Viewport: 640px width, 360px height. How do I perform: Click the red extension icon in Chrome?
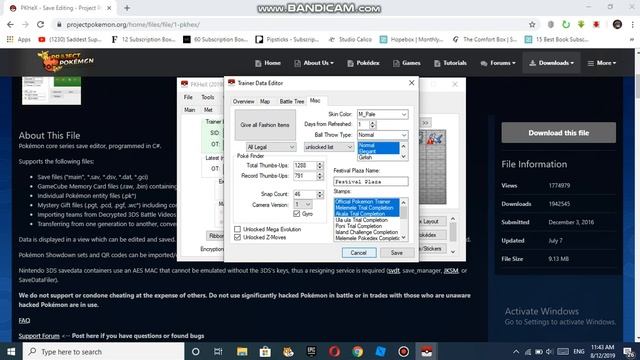coord(596,24)
